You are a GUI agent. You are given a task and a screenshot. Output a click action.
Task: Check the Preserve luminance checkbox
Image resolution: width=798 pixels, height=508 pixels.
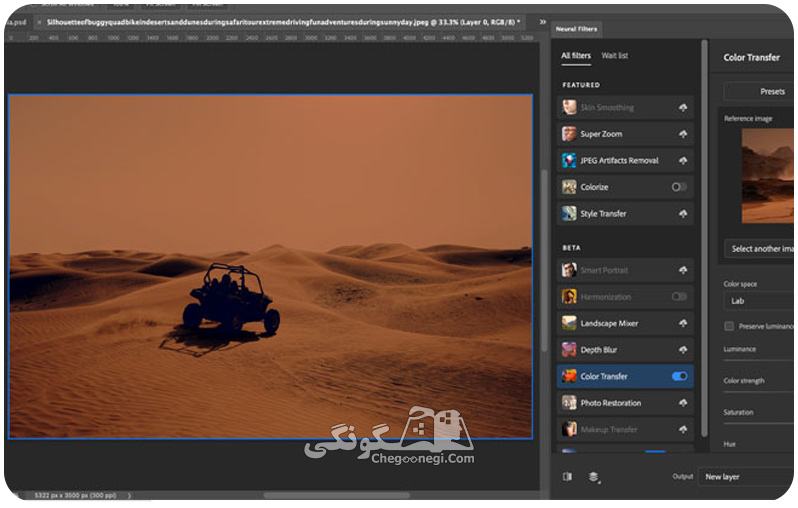tap(729, 326)
